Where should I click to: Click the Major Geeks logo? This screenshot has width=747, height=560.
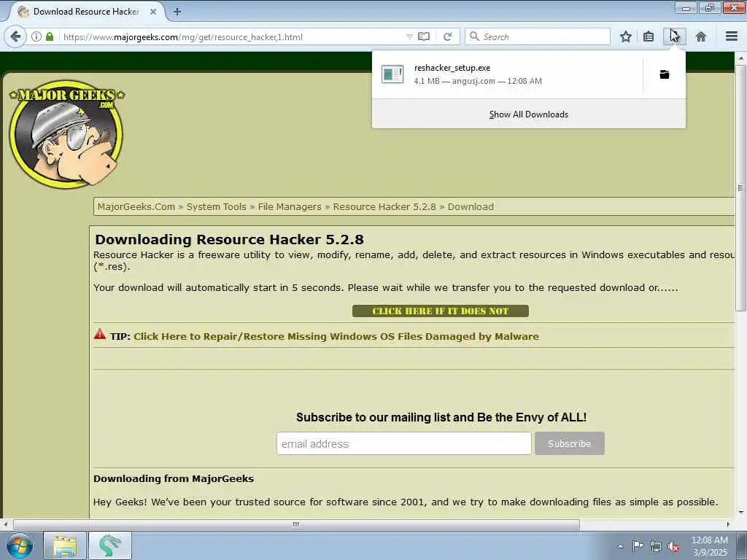point(66,133)
